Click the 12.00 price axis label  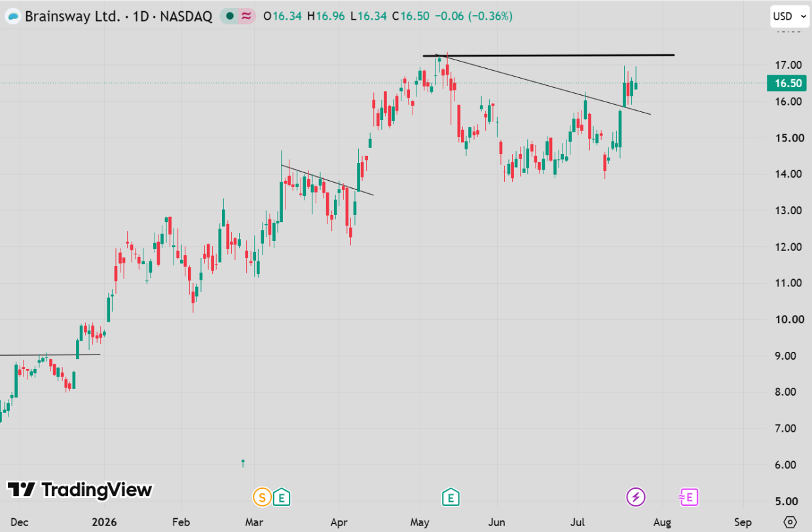pos(787,247)
